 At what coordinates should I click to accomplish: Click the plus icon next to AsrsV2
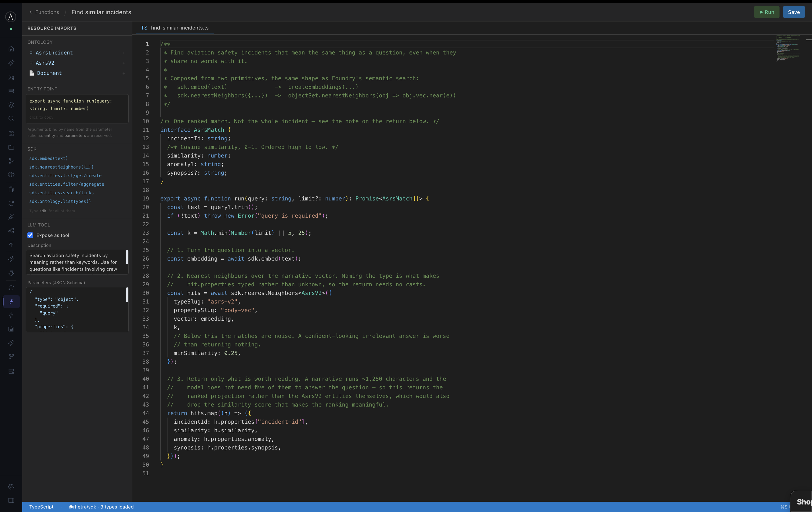pyautogui.click(x=124, y=63)
